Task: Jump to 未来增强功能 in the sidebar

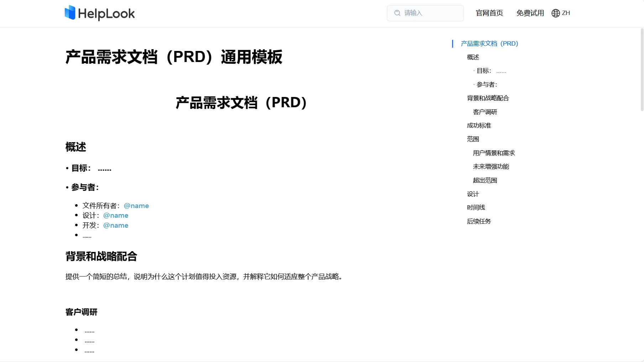Action: click(x=491, y=166)
